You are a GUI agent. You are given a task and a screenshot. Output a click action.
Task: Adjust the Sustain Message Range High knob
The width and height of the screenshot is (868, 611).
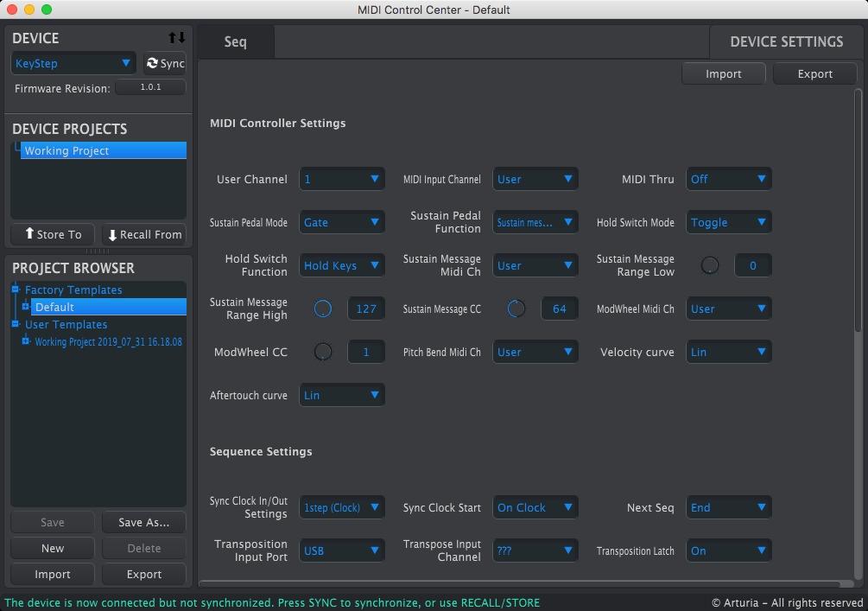point(322,309)
